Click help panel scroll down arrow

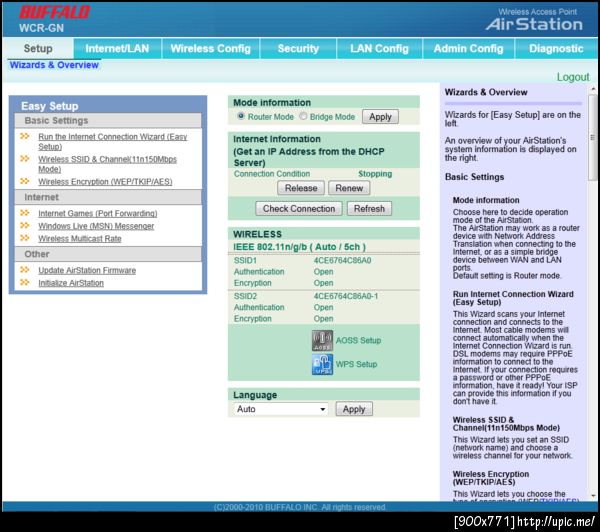(x=593, y=496)
